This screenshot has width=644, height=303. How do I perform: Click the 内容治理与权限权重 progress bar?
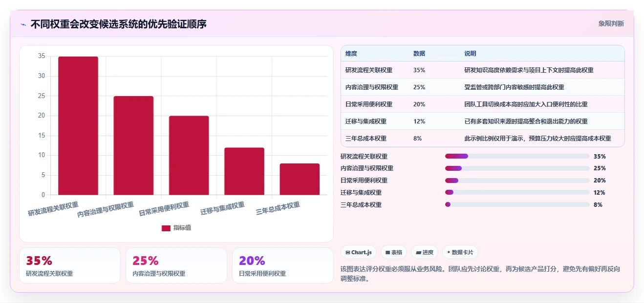point(517,168)
